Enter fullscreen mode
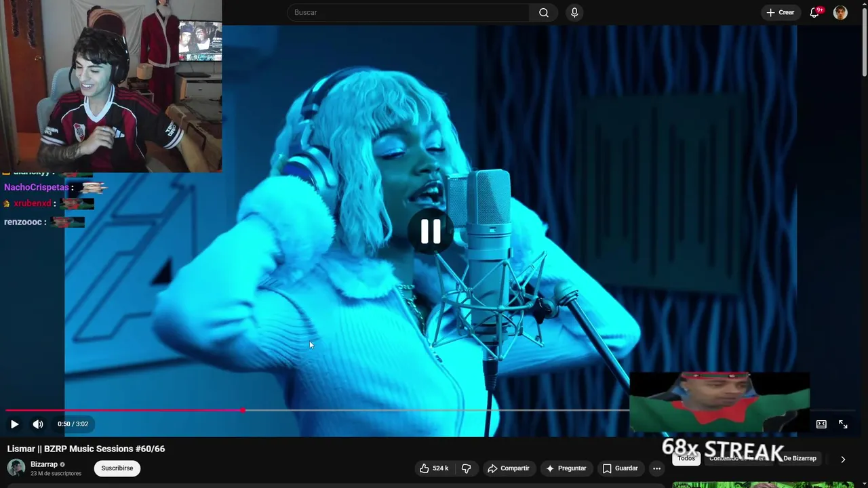This screenshot has width=868, height=488. coord(843,424)
